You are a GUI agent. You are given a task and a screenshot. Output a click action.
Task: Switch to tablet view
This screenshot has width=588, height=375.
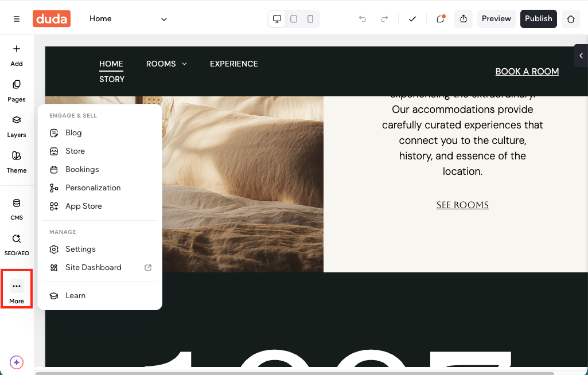tap(294, 19)
